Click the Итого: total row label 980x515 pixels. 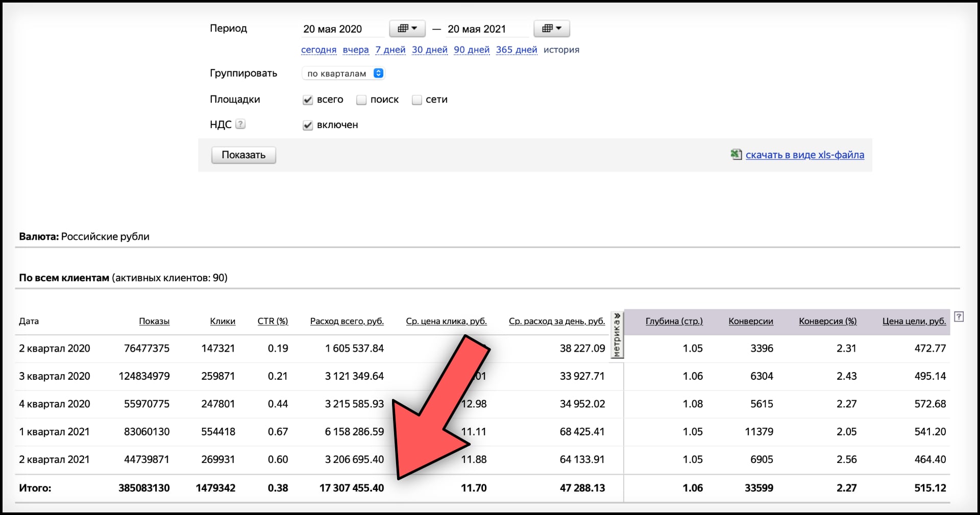click(x=35, y=488)
